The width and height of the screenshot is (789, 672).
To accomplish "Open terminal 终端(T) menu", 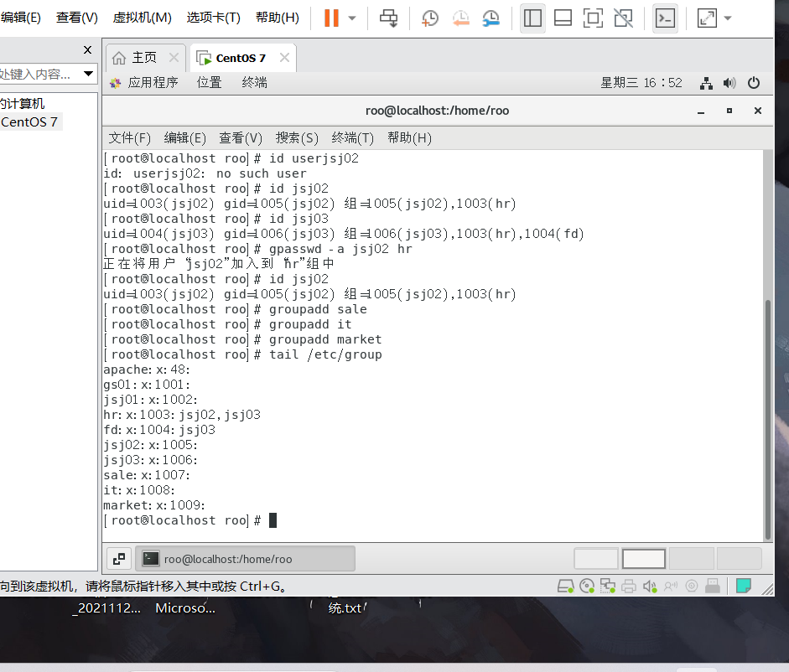I will tap(353, 137).
